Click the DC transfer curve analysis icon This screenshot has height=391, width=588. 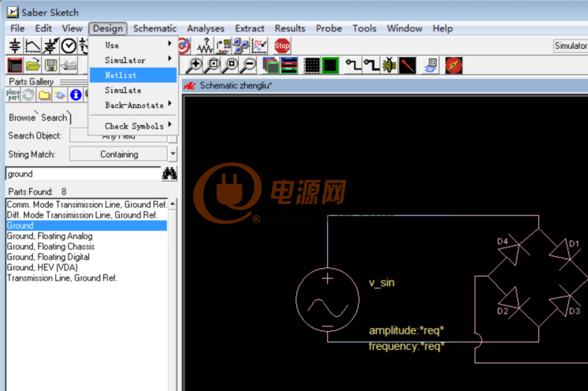(x=32, y=46)
